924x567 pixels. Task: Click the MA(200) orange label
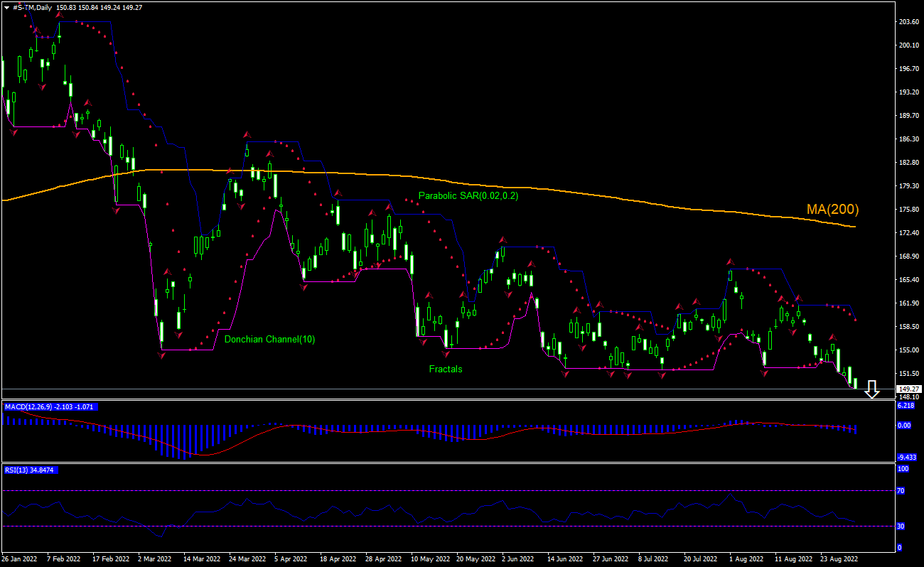pos(832,210)
